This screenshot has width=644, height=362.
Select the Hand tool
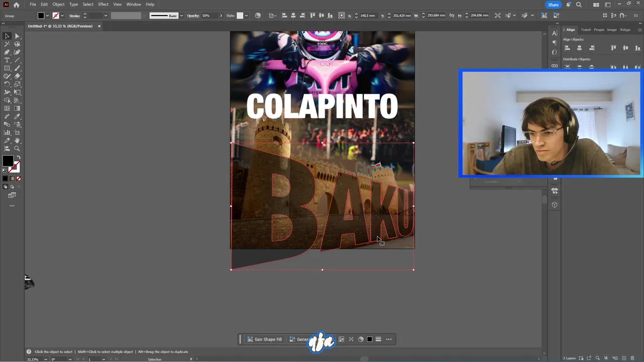coord(17,141)
